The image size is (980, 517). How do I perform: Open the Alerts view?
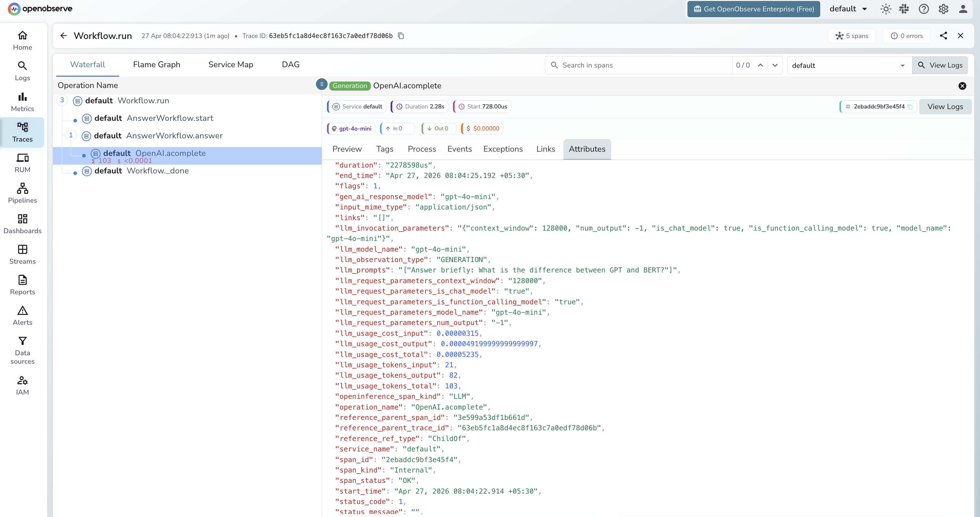coord(22,315)
